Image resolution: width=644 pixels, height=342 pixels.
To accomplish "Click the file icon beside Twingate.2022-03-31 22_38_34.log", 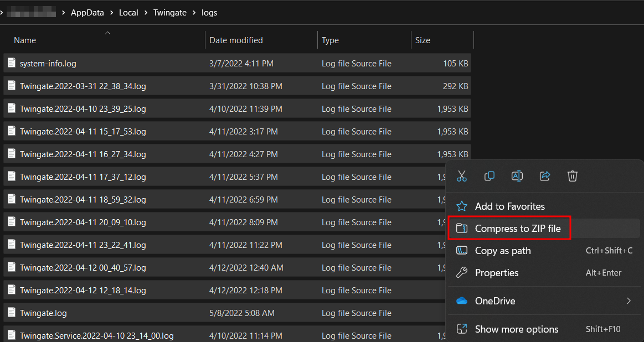I will click(12, 86).
